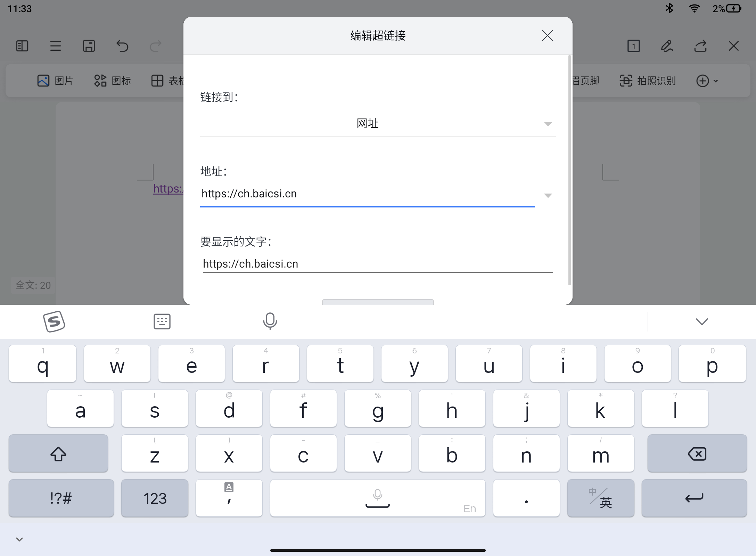Click the page number 1 button
Viewport: 756px width, 556px height.
[633, 46]
